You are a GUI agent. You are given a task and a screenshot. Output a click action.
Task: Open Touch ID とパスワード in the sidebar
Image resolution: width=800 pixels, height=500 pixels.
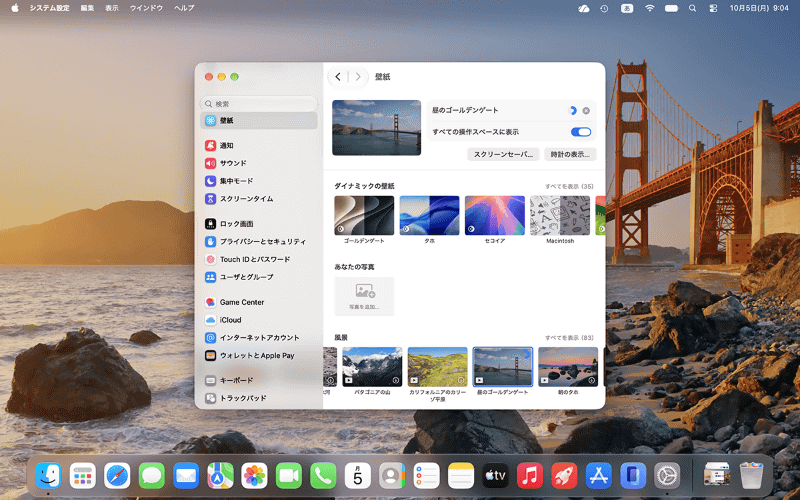click(259, 259)
